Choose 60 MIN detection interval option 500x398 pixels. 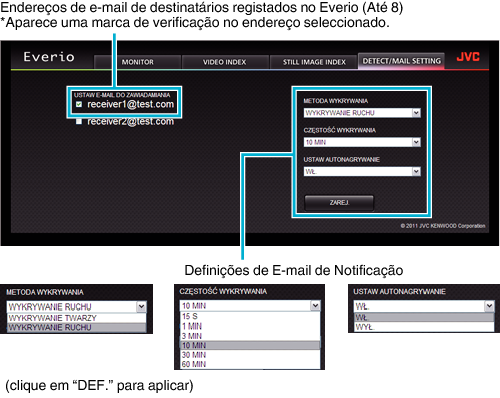click(x=250, y=364)
